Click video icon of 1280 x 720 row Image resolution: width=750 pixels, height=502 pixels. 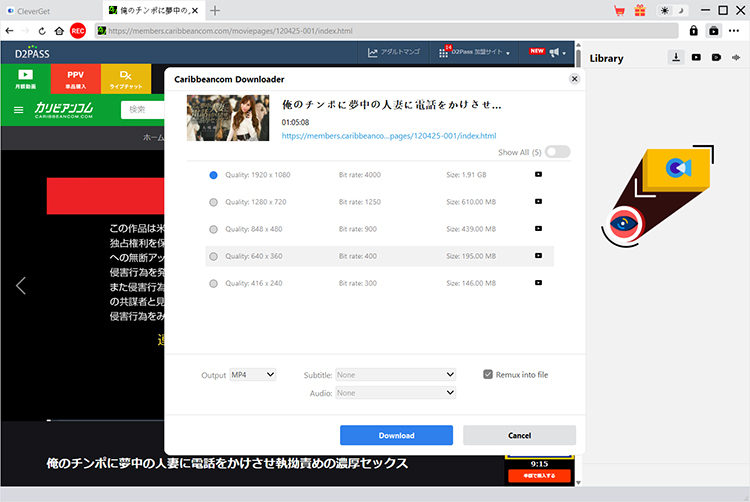tap(538, 202)
